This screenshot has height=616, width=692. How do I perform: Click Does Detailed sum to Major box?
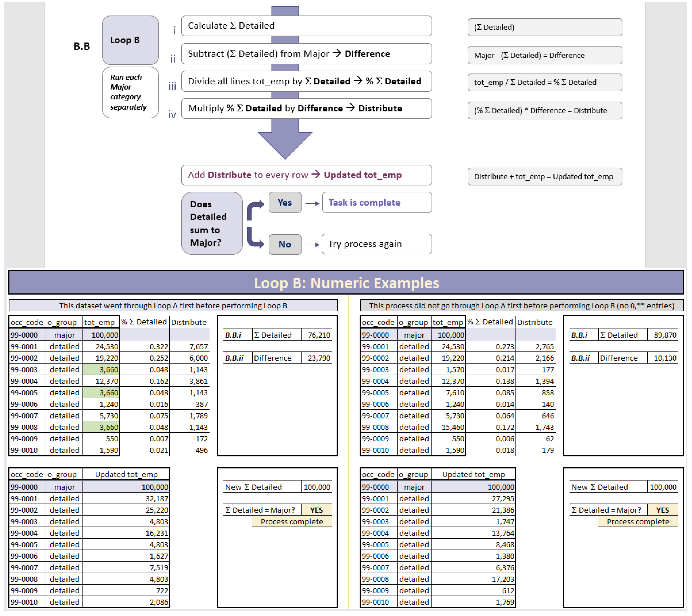tap(212, 223)
